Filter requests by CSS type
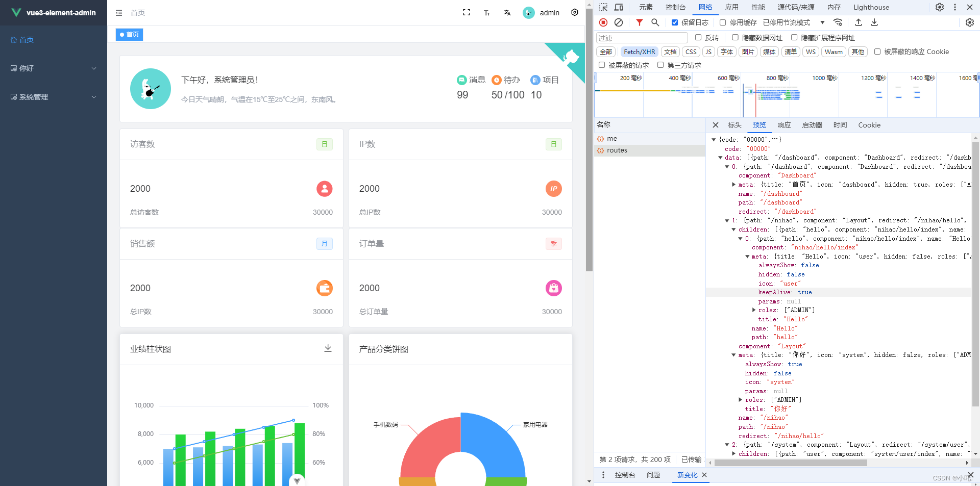This screenshot has height=486, width=980. (x=691, y=52)
